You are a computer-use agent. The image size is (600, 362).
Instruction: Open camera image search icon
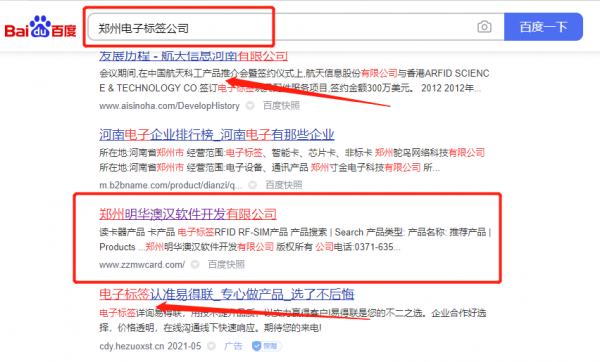(484, 27)
